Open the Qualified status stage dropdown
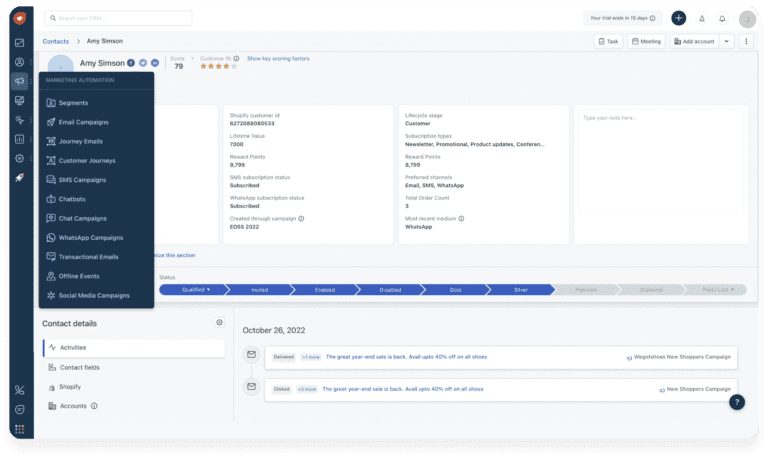The width and height of the screenshot is (768, 470). 196,289
